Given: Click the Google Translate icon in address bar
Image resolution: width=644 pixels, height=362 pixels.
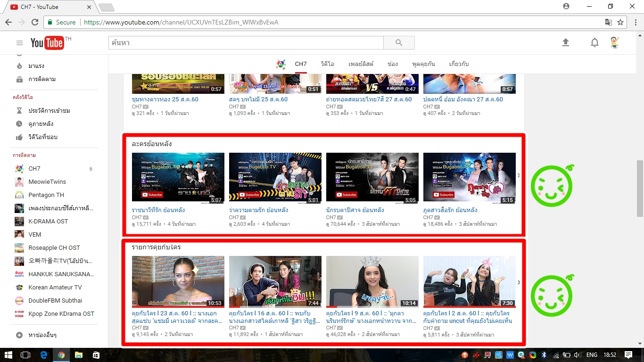Looking at the screenshot, I should pyautogui.click(x=609, y=22).
